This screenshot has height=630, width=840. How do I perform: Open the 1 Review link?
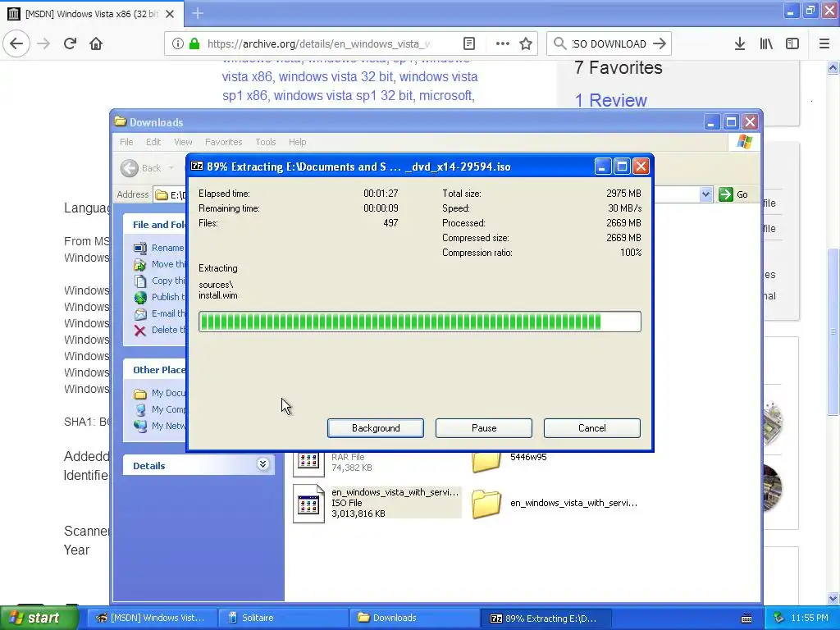pyautogui.click(x=610, y=100)
